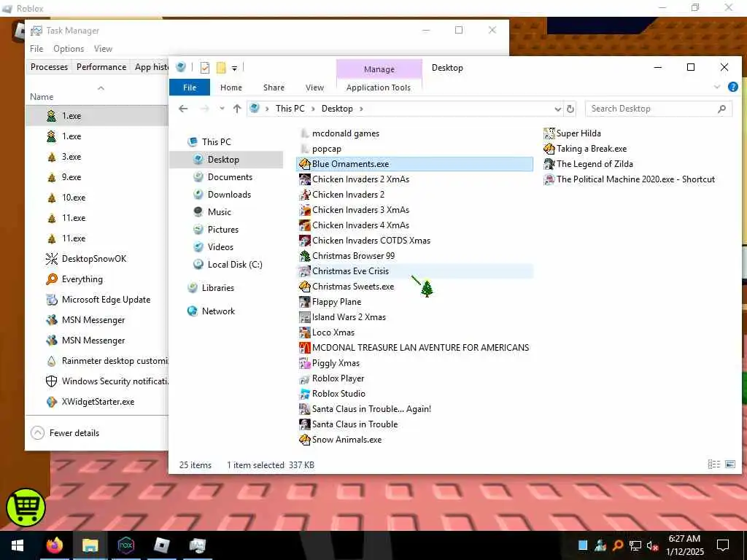The width and height of the screenshot is (747, 560).
Task: Switch to details view button
Action: (713, 464)
